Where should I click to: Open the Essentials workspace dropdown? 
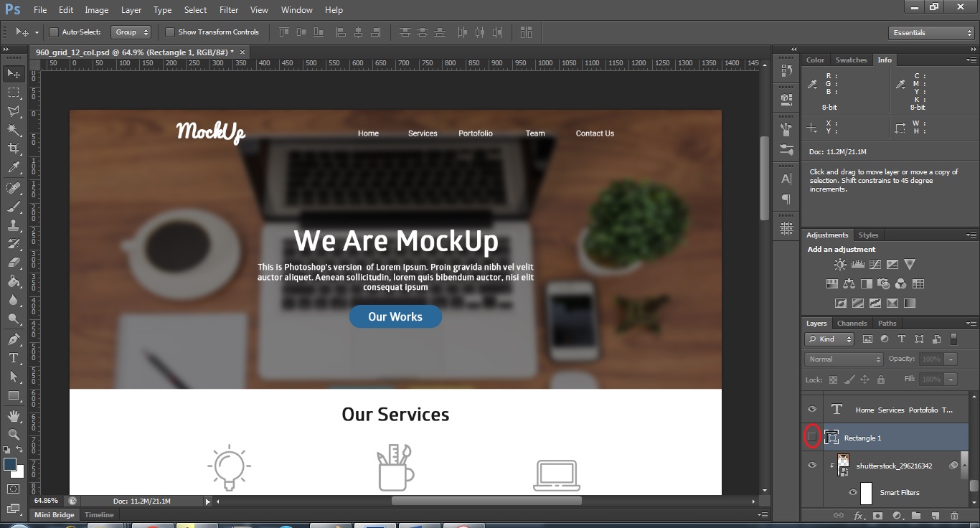930,33
